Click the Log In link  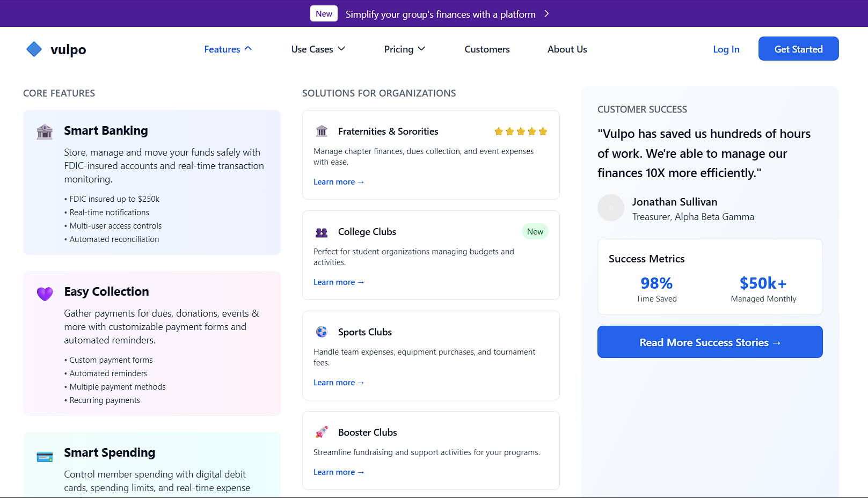point(726,49)
